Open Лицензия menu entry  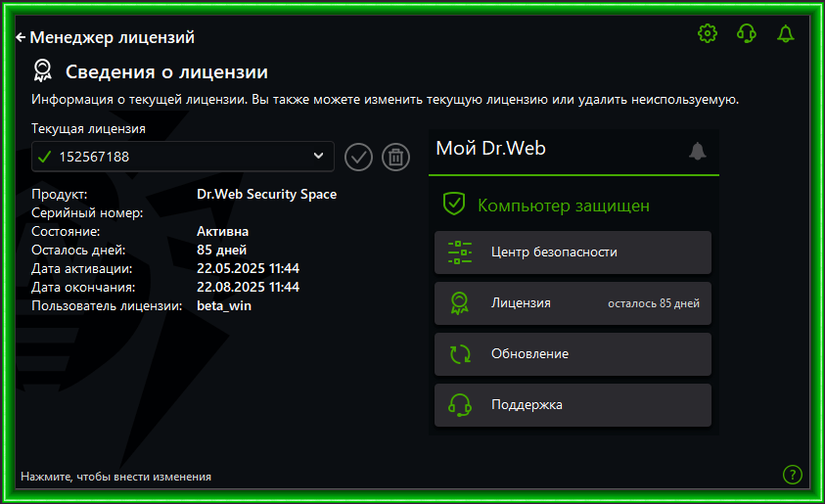click(x=573, y=303)
